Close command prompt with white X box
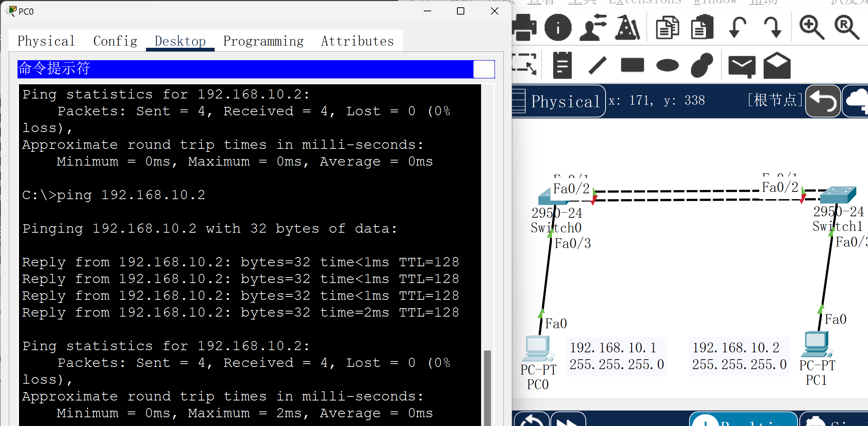 pos(484,69)
